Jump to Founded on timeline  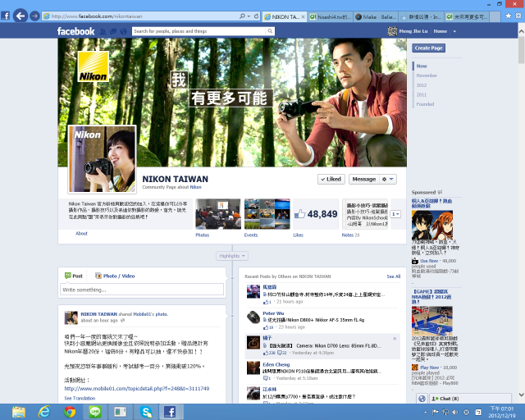click(425, 104)
